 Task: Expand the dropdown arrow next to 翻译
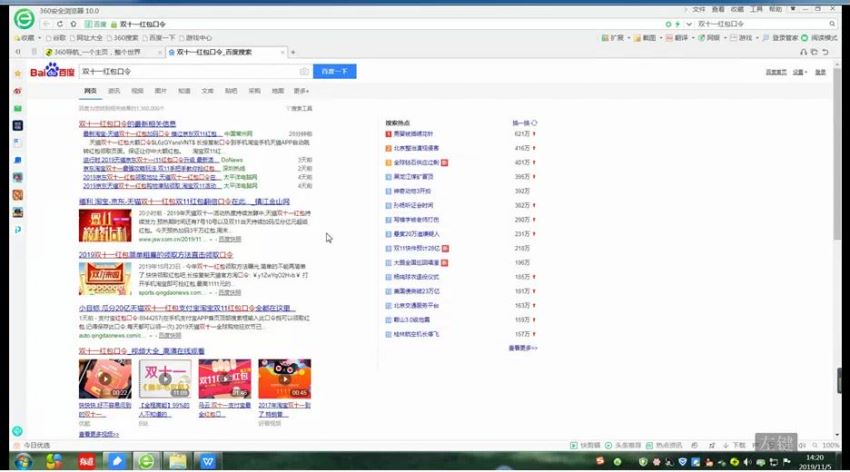693,38
